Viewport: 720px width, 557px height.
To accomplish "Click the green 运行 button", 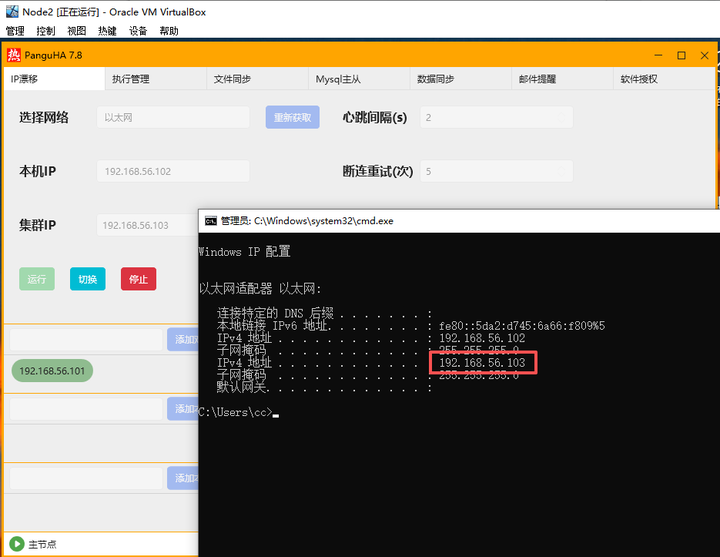I will [x=37, y=279].
